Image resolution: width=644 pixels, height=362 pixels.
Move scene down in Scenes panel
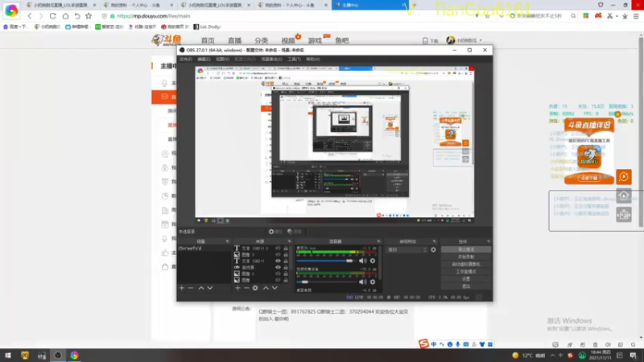(210, 288)
